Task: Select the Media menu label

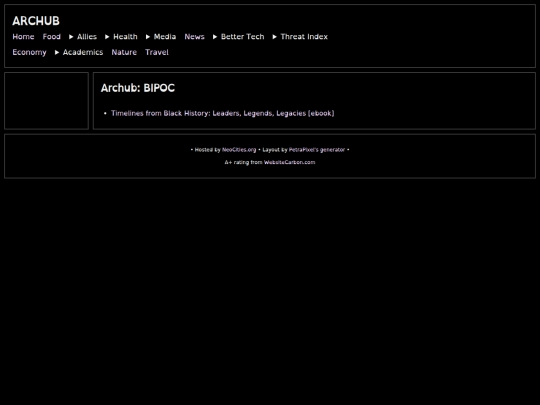Action: point(165,37)
